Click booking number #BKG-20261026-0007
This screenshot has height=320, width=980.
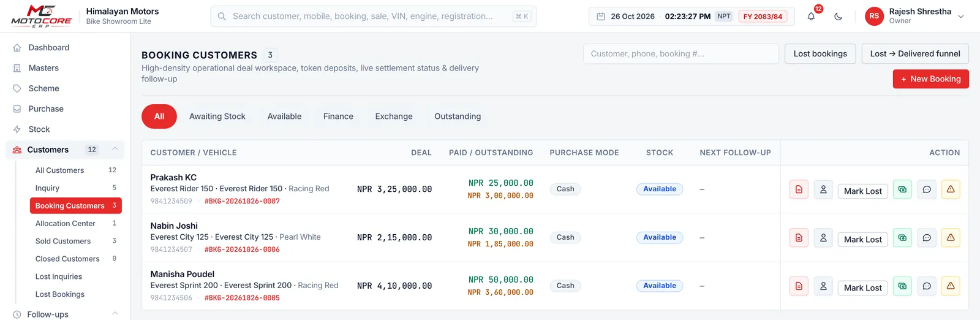(242, 201)
